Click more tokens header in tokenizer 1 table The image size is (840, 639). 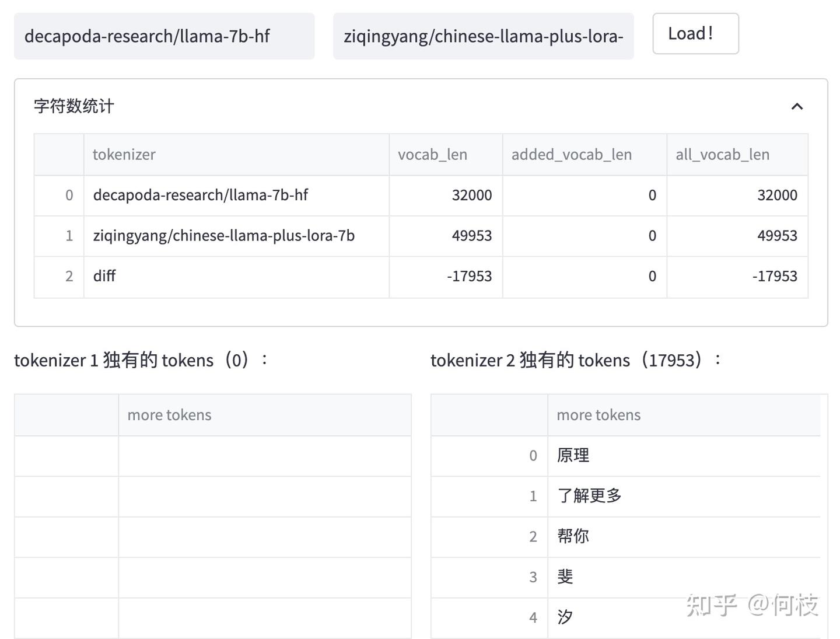(x=265, y=415)
